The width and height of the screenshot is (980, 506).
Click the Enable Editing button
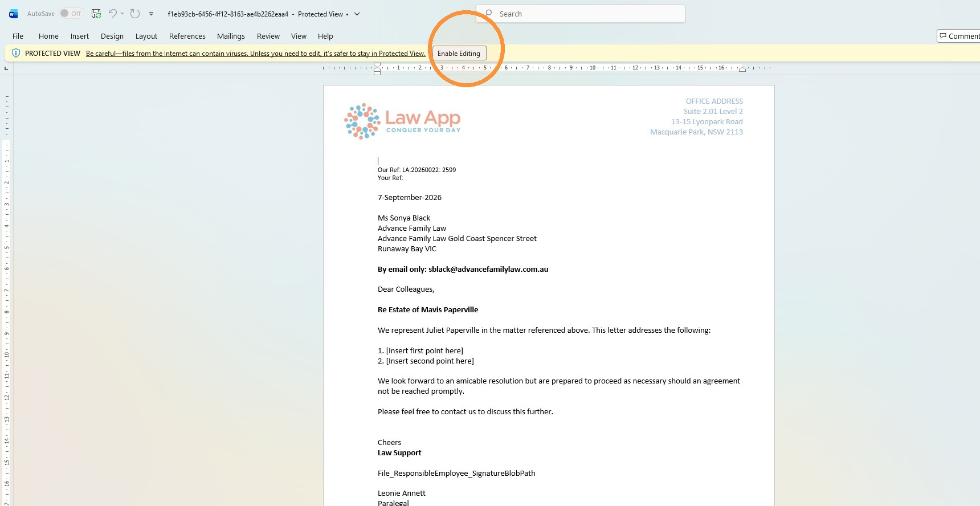pos(459,53)
